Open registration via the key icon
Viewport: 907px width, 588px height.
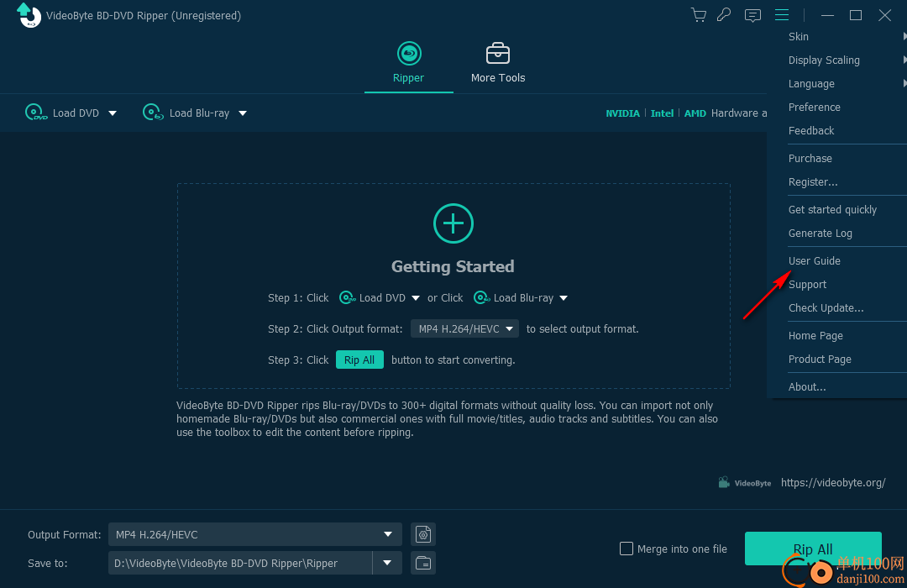pos(724,15)
